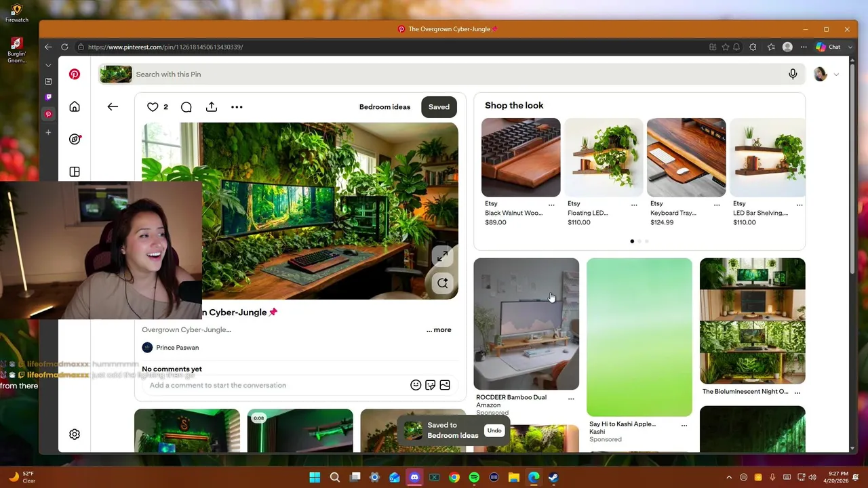Screen dimensions: 868x488
Task: Click the browser back button
Action: (48, 47)
